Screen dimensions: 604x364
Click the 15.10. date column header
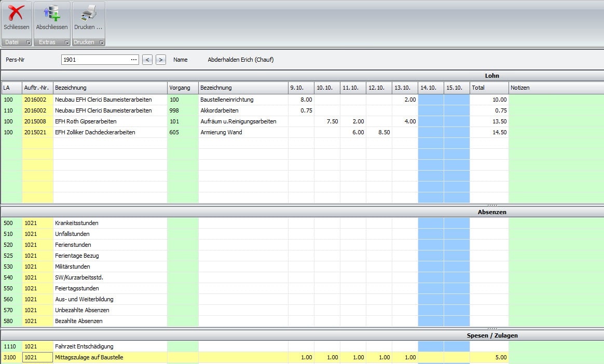pos(457,88)
